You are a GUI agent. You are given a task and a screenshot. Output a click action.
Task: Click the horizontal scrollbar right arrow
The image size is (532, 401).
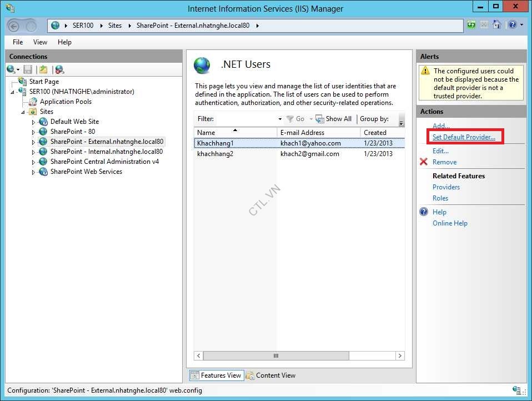(x=400, y=355)
